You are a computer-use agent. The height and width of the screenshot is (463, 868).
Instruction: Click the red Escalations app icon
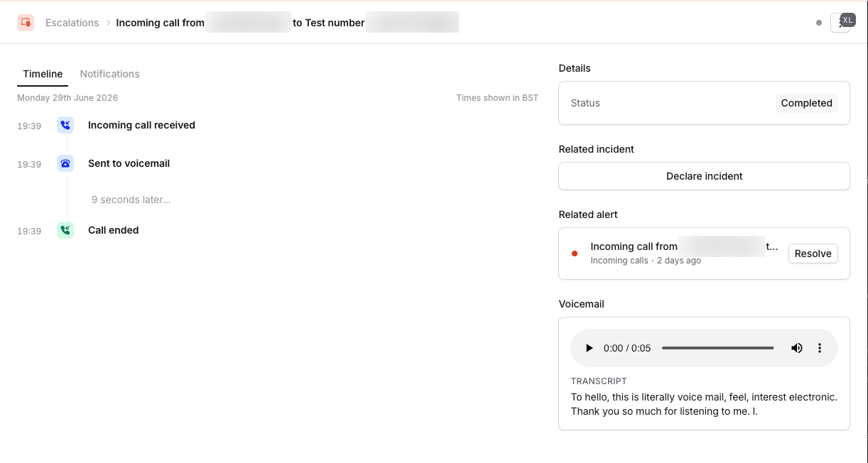point(26,23)
